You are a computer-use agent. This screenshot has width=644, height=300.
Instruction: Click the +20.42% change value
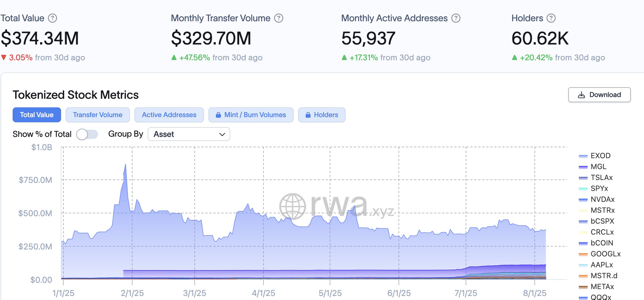(x=536, y=58)
